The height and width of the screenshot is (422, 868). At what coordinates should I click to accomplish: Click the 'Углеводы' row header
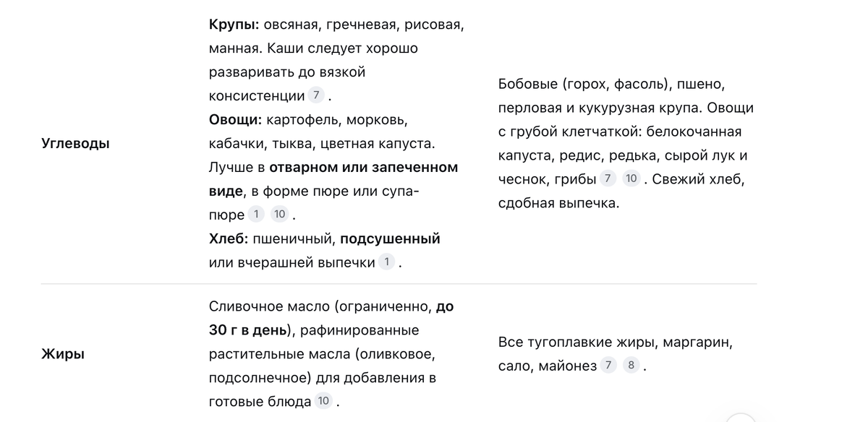click(76, 143)
